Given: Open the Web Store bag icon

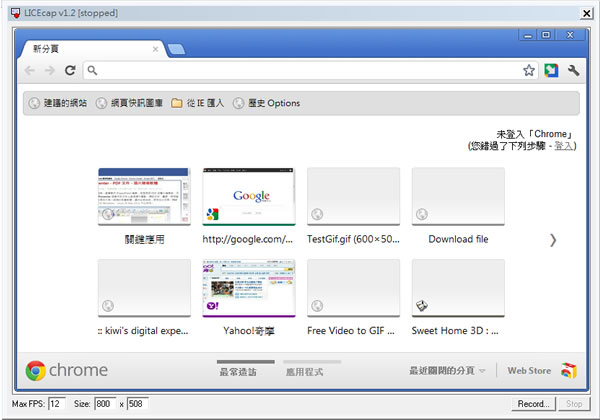Looking at the screenshot, I should tap(568, 371).
